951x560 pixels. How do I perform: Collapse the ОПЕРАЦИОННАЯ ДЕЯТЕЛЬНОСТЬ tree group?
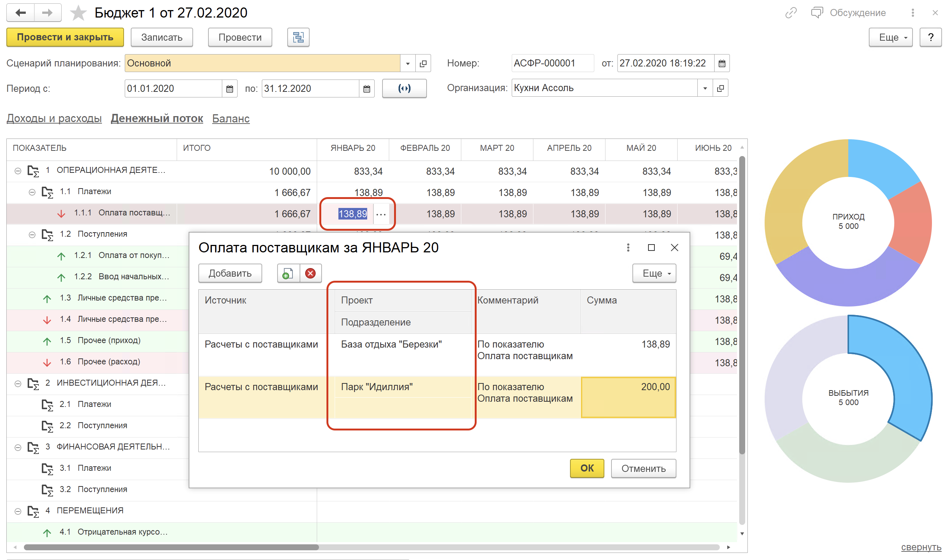pyautogui.click(x=18, y=171)
